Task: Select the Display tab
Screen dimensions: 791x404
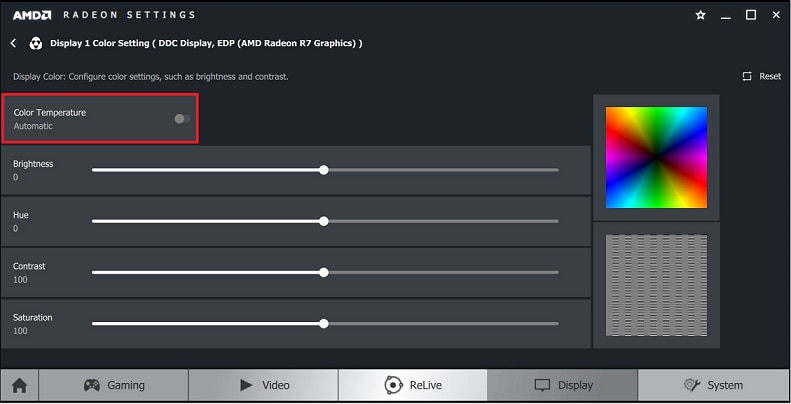Action: (562, 385)
